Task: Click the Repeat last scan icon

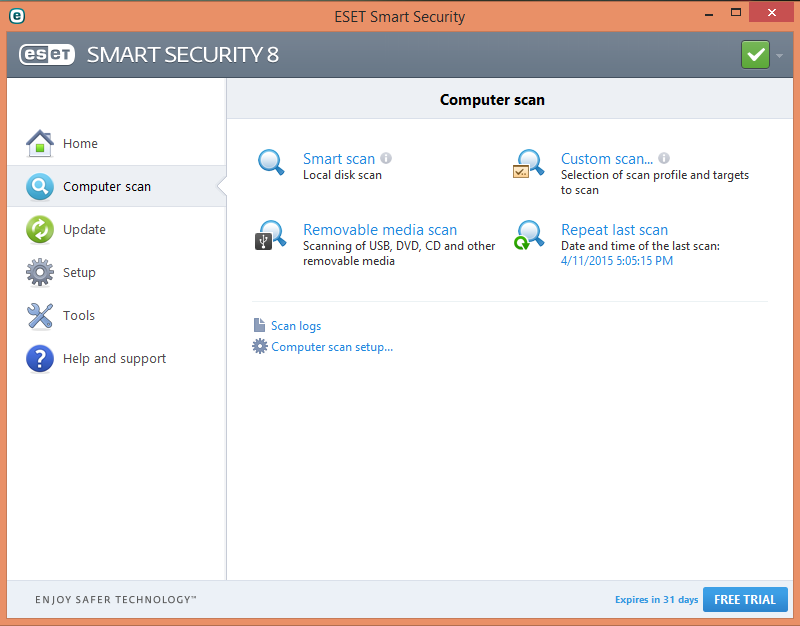Action: tap(528, 236)
